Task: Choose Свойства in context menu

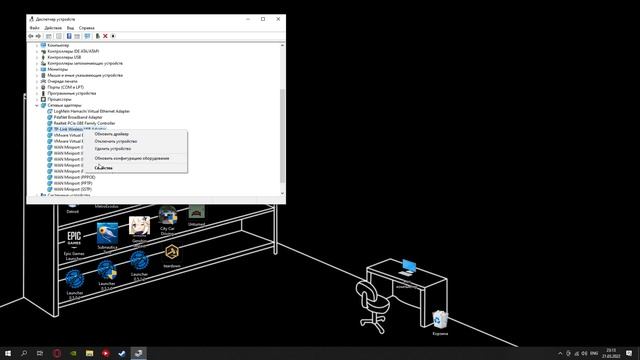Action: click(x=103, y=167)
